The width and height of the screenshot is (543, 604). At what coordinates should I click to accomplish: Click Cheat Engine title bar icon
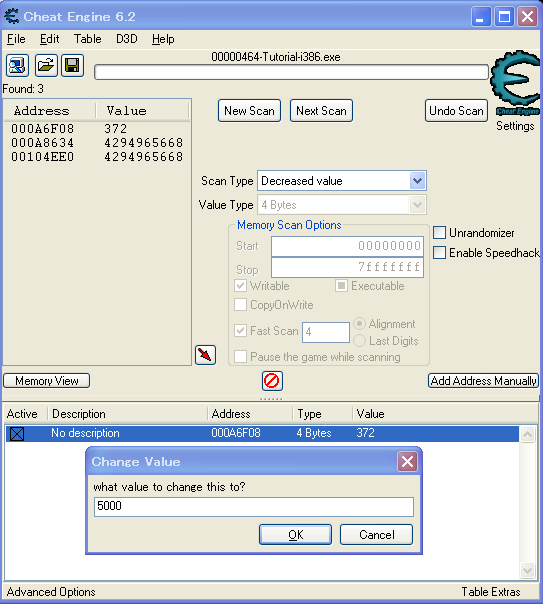12,17
